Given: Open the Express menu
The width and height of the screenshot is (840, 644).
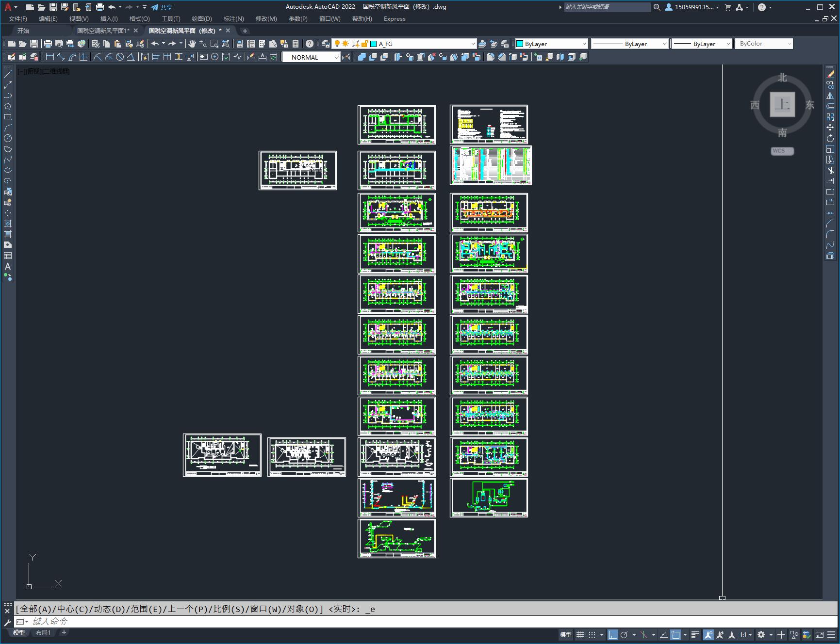Looking at the screenshot, I should (x=395, y=18).
